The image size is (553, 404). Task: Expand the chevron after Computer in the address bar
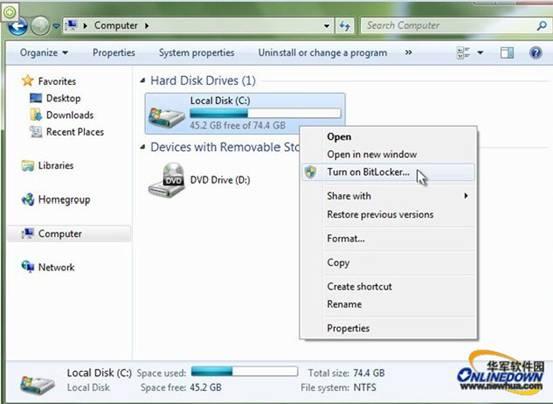[x=147, y=26]
